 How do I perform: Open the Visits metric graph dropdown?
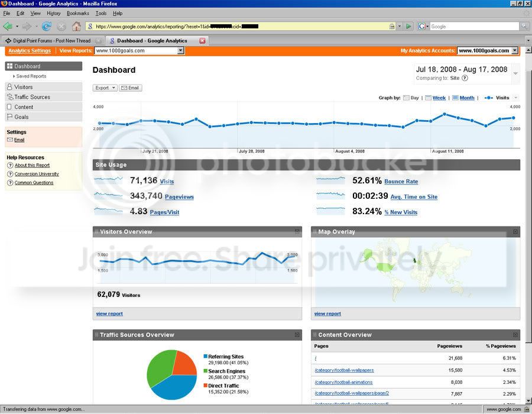coord(515,98)
